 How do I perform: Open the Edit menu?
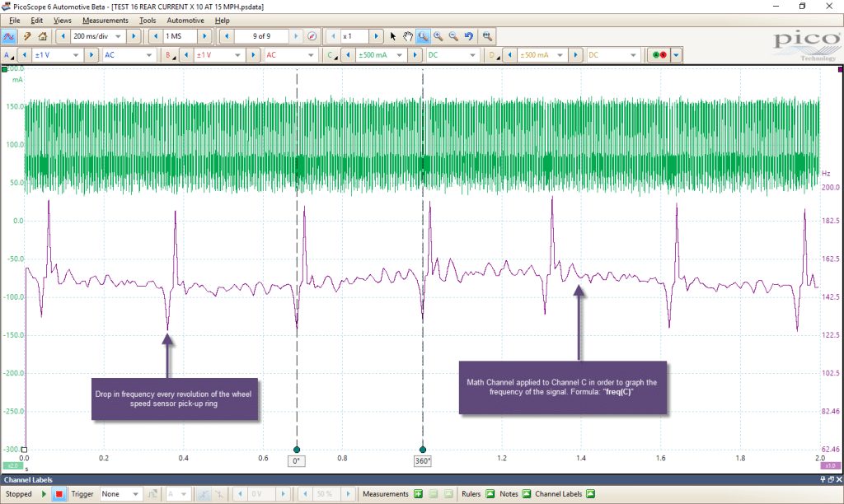pos(36,21)
